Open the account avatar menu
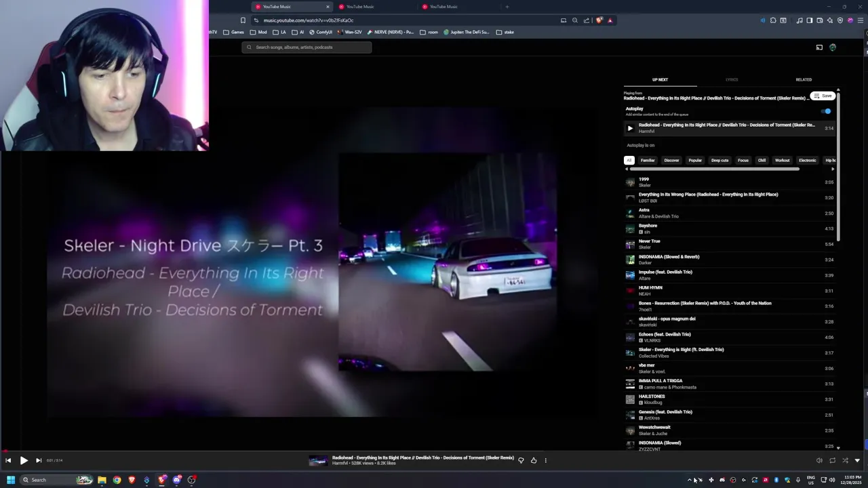This screenshot has width=868, height=488. [x=833, y=47]
